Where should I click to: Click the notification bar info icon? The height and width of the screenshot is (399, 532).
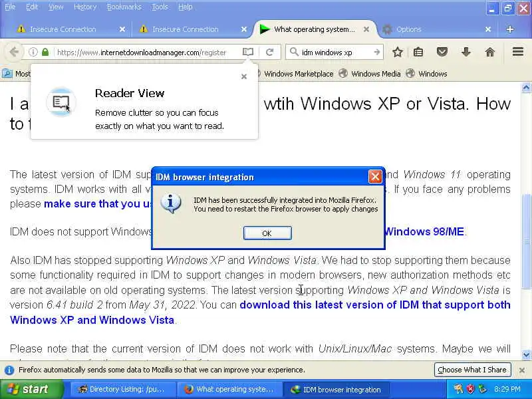click(x=9, y=370)
